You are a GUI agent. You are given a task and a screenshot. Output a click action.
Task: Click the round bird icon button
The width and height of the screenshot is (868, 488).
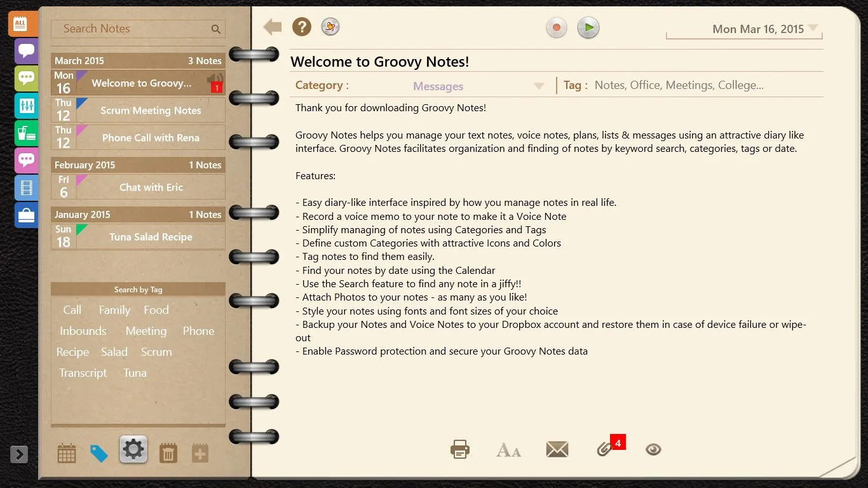tap(330, 27)
